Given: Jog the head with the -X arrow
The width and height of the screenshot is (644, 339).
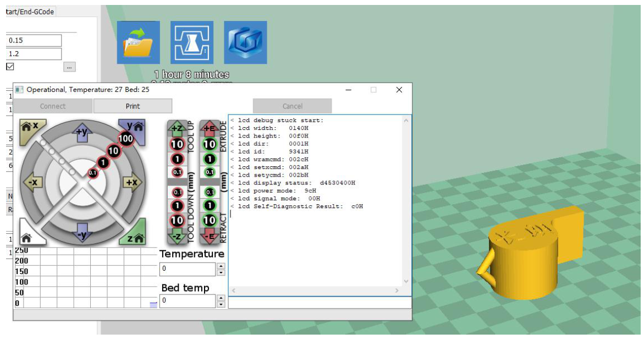Looking at the screenshot, I should (x=32, y=183).
